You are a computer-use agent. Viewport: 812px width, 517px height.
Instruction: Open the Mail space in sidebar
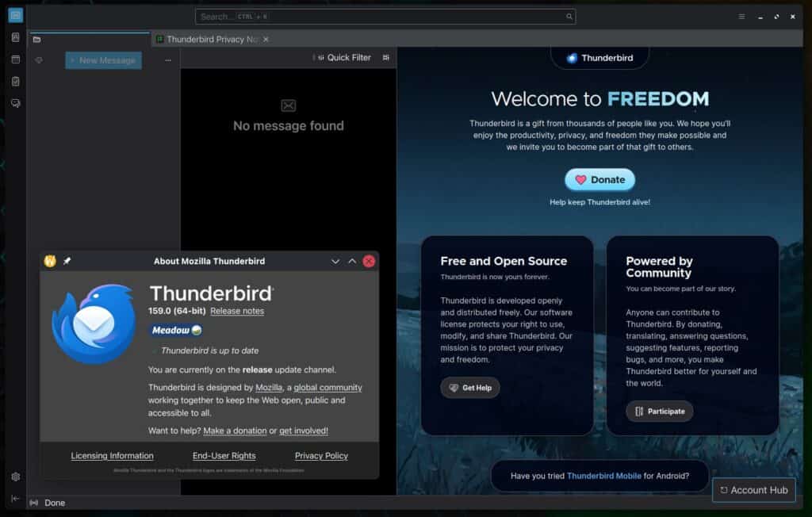tap(16, 15)
